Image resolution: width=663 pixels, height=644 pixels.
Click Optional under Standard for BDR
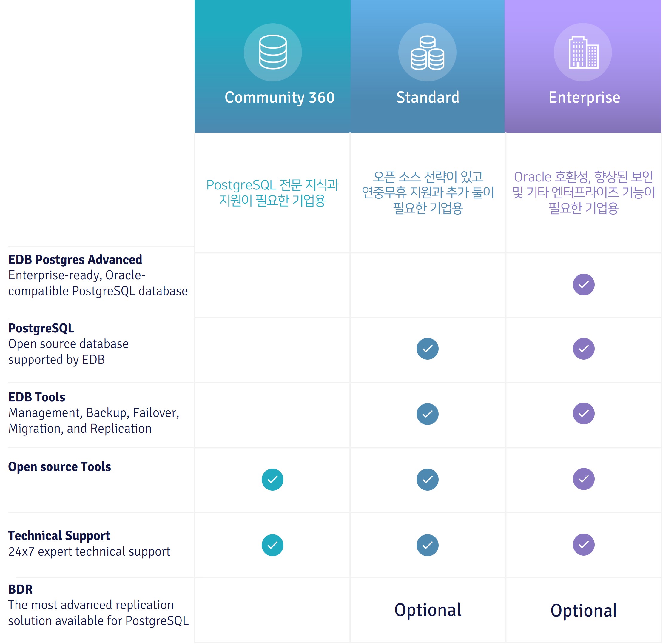tap(428, 611)
